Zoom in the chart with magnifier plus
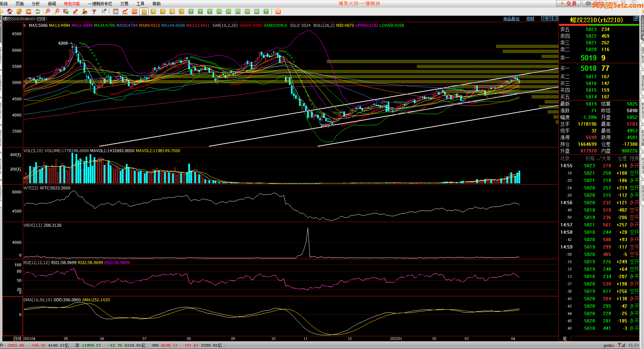 (47, 11)
